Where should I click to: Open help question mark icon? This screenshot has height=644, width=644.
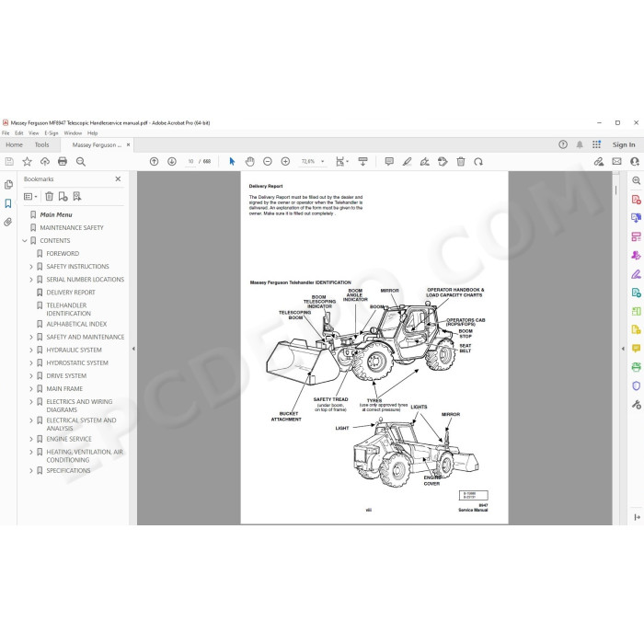(563, 144)
